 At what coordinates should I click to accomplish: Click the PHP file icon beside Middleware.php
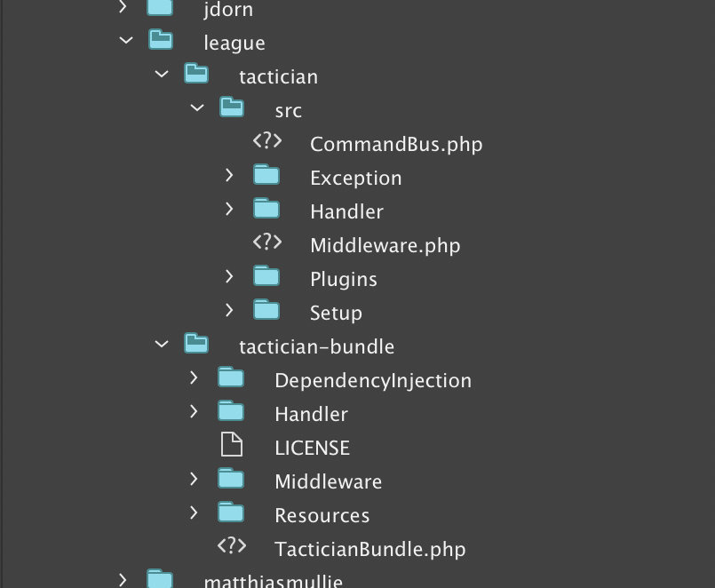pos(267,243)
